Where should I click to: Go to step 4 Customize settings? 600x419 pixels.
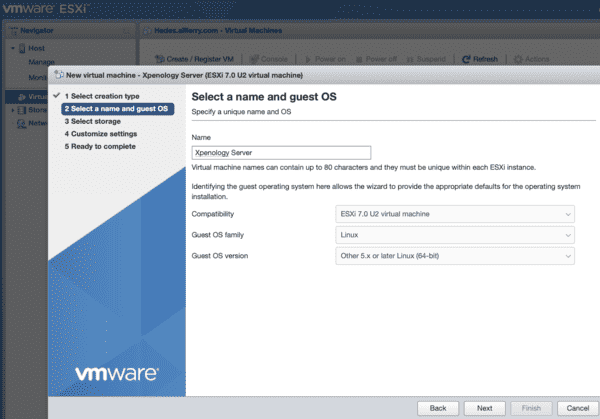click(x=101, y=134)
